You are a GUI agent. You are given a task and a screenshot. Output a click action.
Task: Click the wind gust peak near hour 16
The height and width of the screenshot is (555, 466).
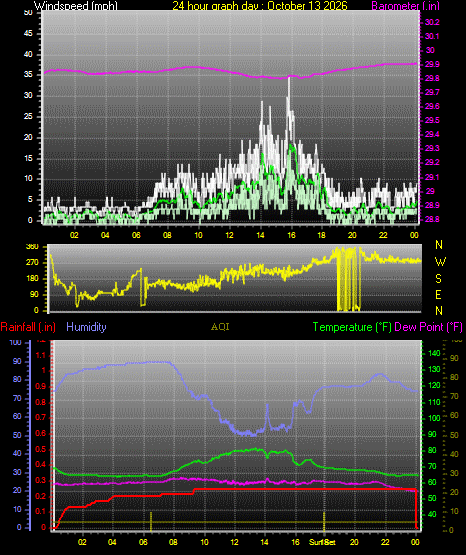(289, 79)
